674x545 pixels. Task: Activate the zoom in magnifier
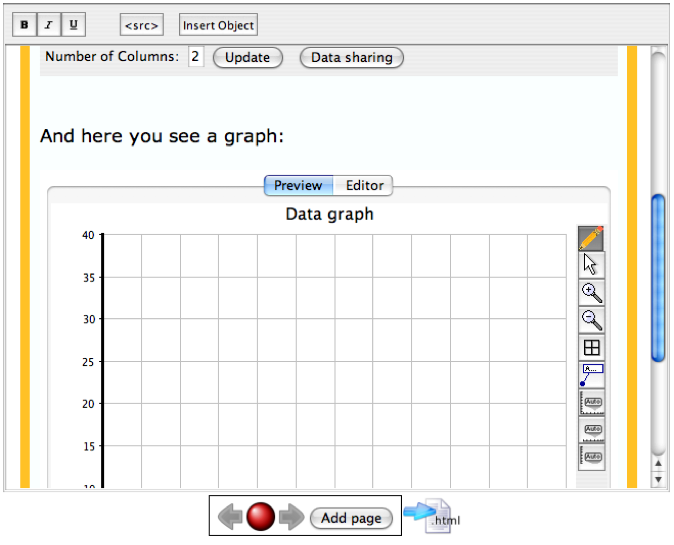point(591,292)
